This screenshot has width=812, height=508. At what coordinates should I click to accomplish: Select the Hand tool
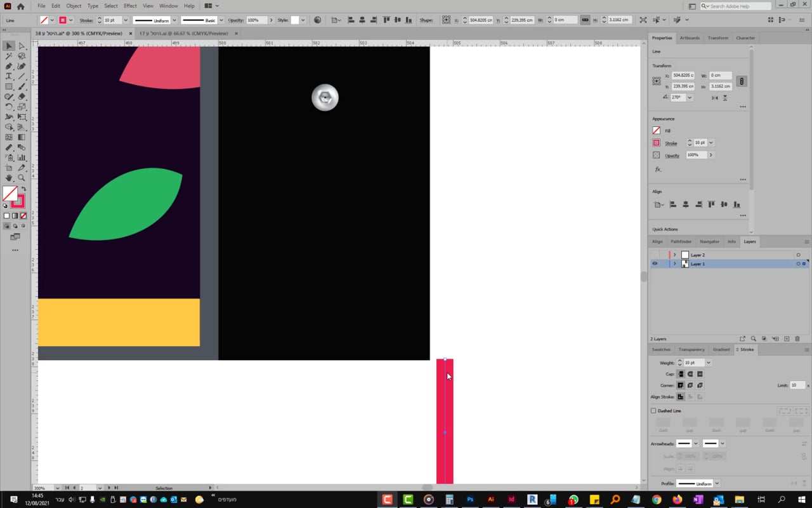[9, 178]
